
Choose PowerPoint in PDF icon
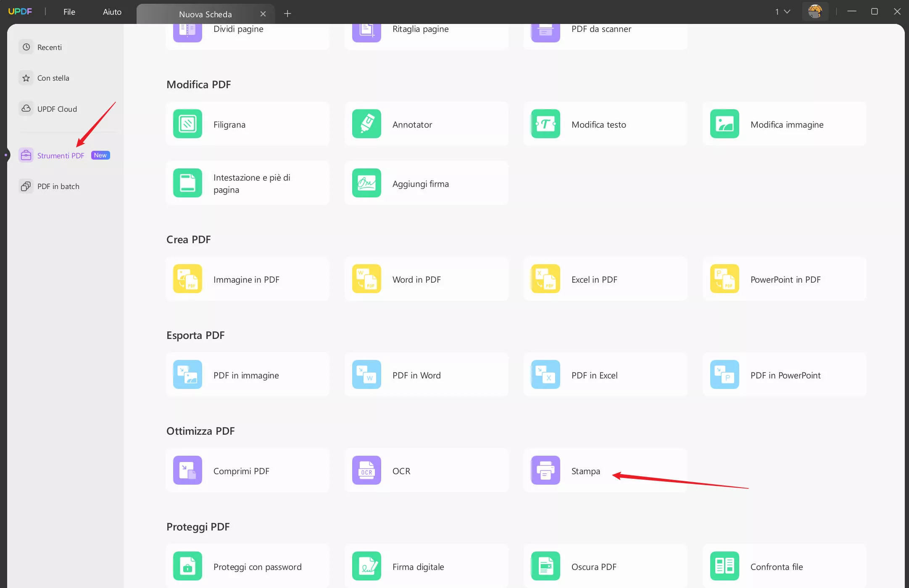click(725, 279)
